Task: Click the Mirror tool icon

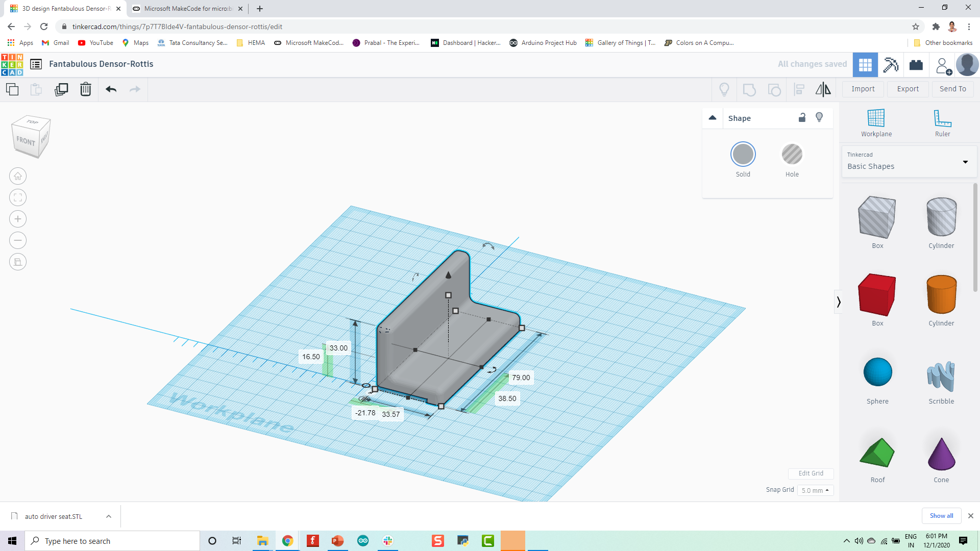Action: coord(823,89)
